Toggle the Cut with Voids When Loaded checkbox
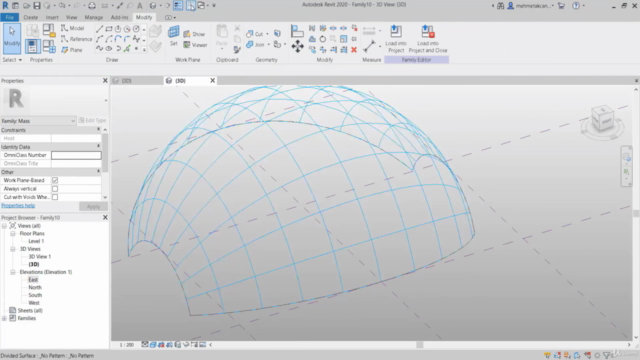This screenshot has height=360, width=640. point(55,197)
